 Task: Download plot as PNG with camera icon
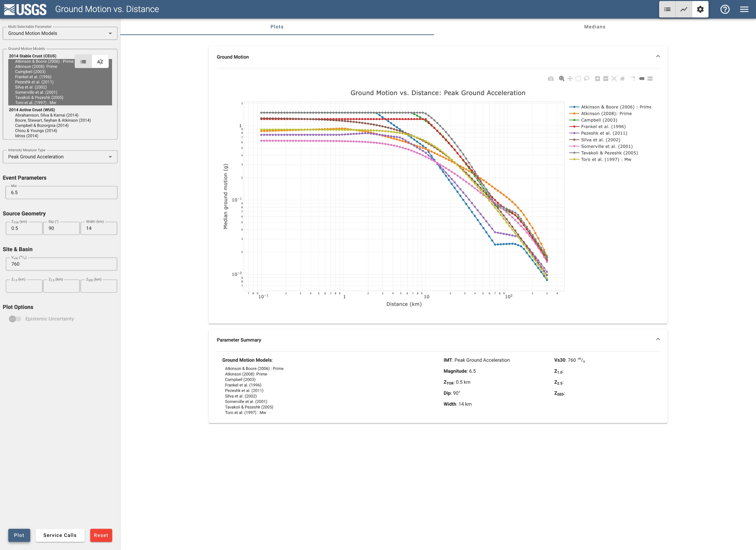pyautogui.click(x=551, y=79)
